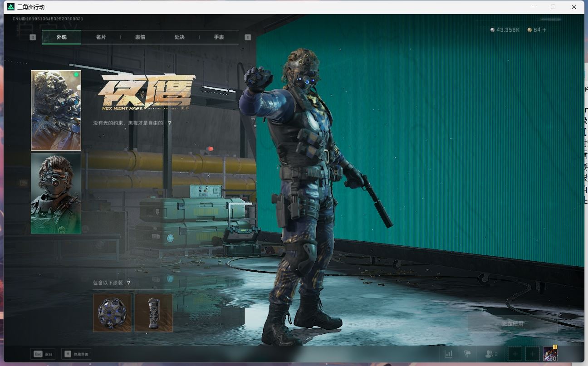588x366 pixels.
Task: Open the stats bar-chart icon in bottom bar
Action: coord(448,354)
